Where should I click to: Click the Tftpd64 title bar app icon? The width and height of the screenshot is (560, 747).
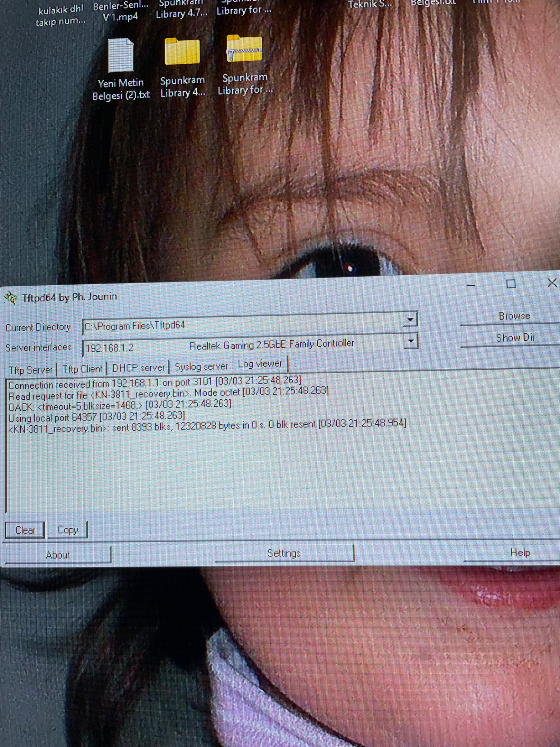click(11, 297)
